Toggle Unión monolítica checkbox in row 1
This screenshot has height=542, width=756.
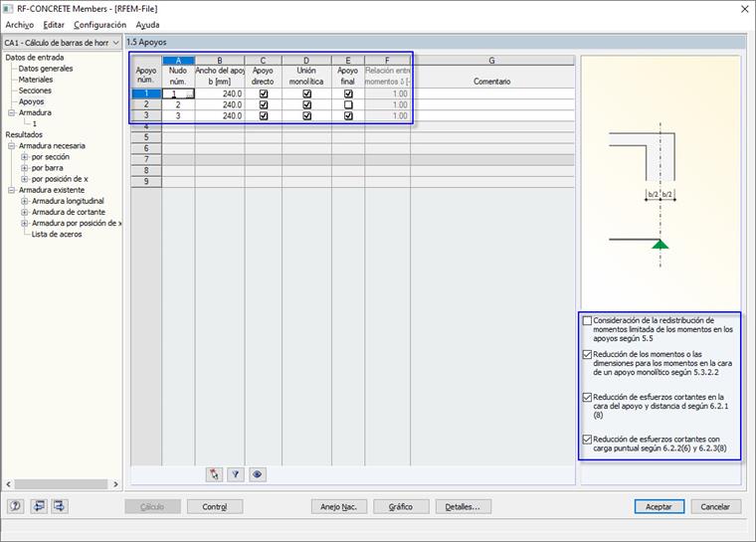306,93
